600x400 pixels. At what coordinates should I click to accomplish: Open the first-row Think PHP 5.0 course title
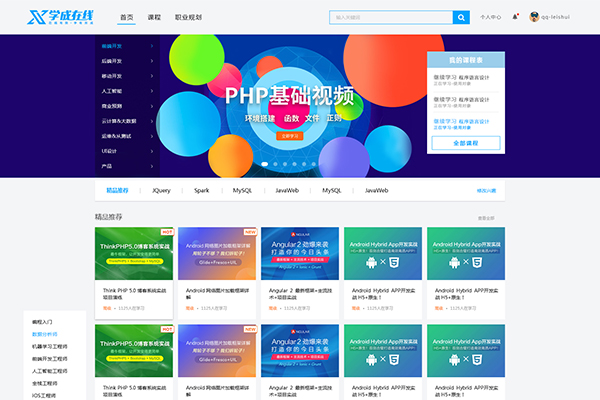(x=134, y=294)
